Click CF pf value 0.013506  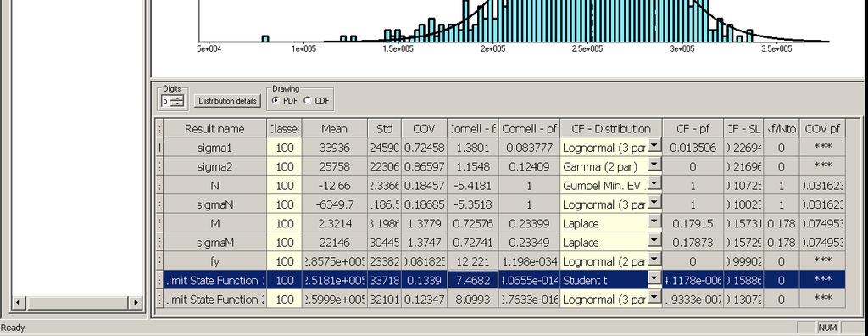(693, 148)
